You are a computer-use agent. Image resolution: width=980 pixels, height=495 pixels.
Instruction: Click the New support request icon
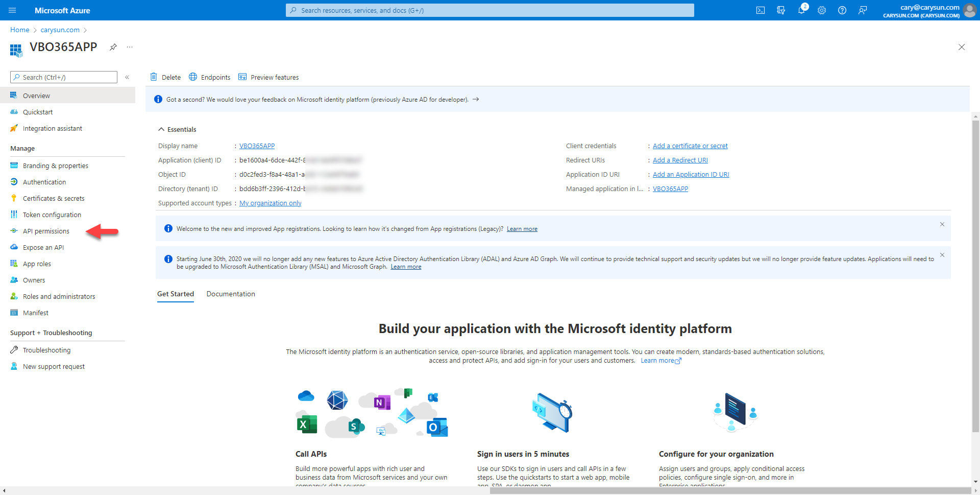[14, 366]
